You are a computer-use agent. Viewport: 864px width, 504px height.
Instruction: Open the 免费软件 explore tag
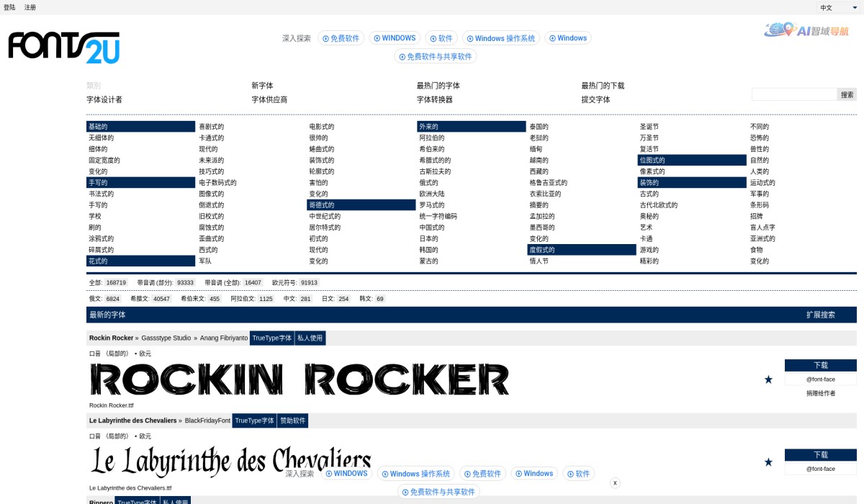[340, 37]
